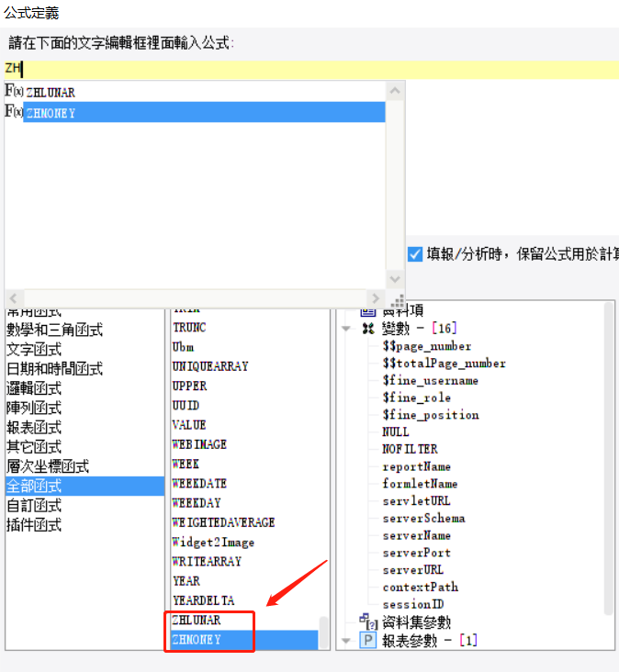
Task: Select formletName variable
Action: [420, 484]
